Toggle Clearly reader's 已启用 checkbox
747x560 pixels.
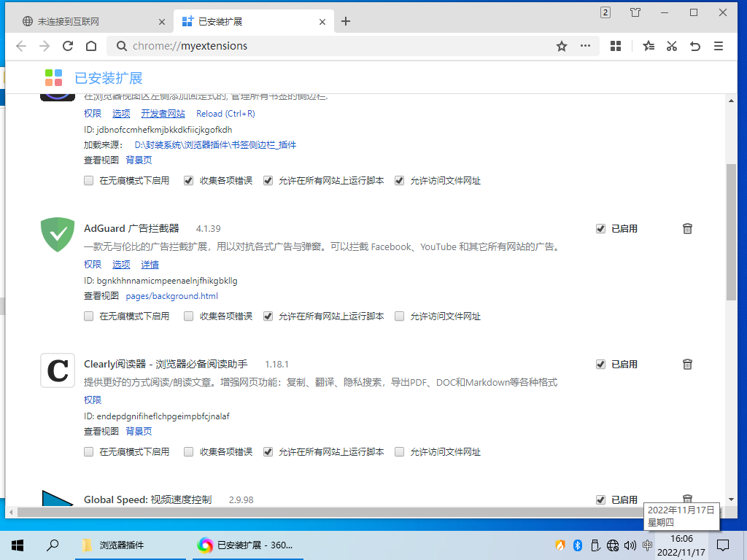[x=601, y=365]
